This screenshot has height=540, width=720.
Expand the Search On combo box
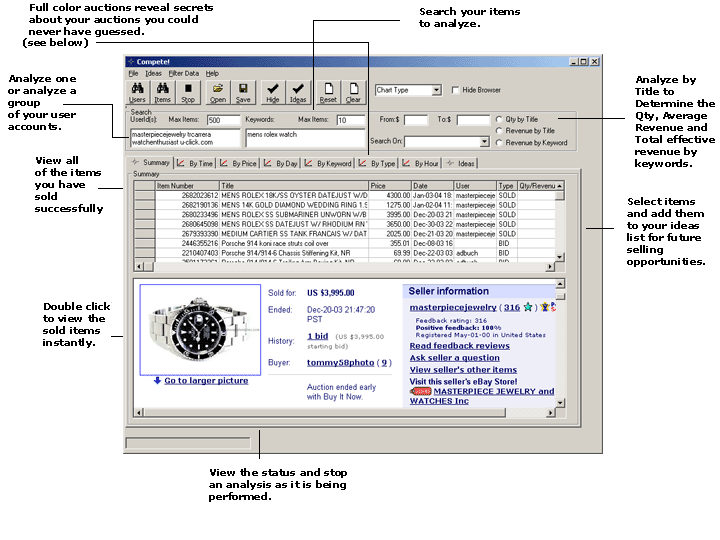[484, 142]
